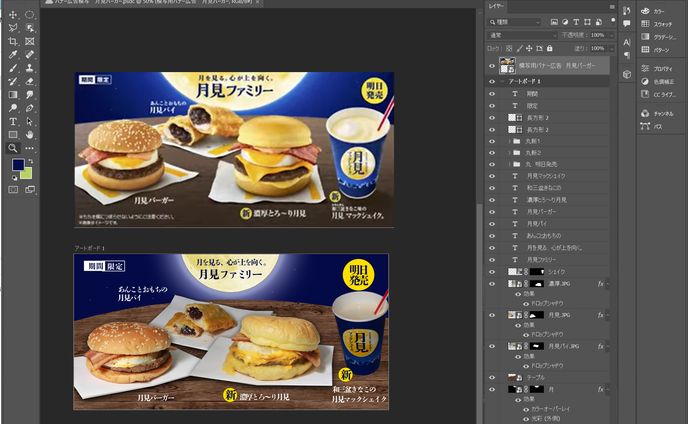Open the パス panel
The width and height of the screenshot is (688, 424).
(652, 126)
